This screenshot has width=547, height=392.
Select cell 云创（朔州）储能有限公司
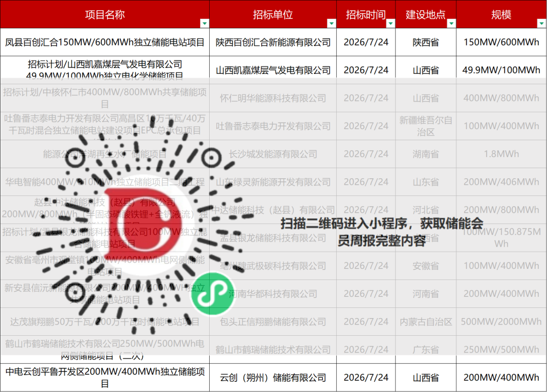[273, 377]
